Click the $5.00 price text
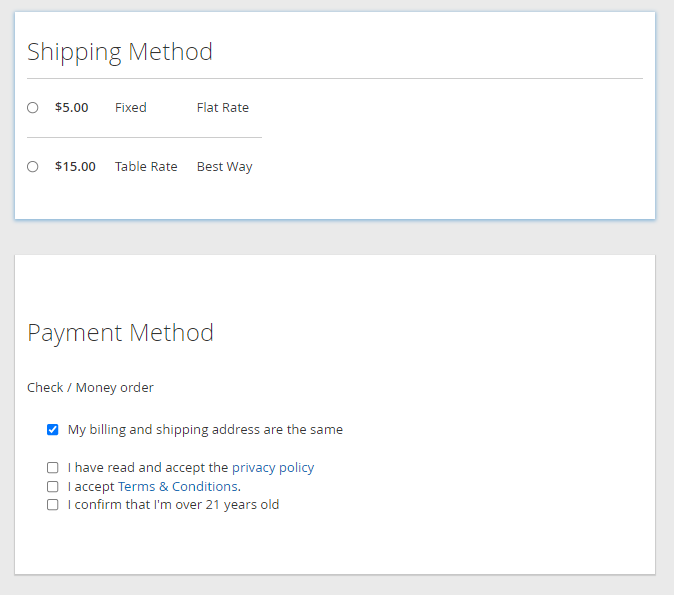Viewport: 685px width, 595px height. click(72, 107)
